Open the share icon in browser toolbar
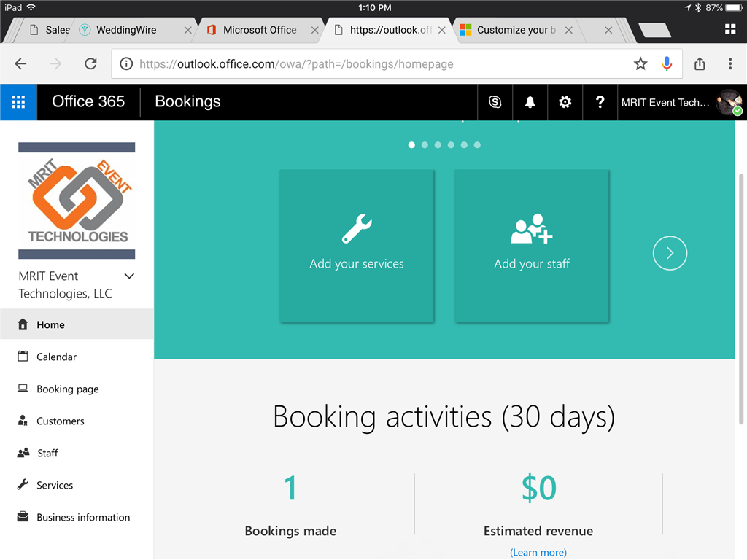 (x=700, y=64)
